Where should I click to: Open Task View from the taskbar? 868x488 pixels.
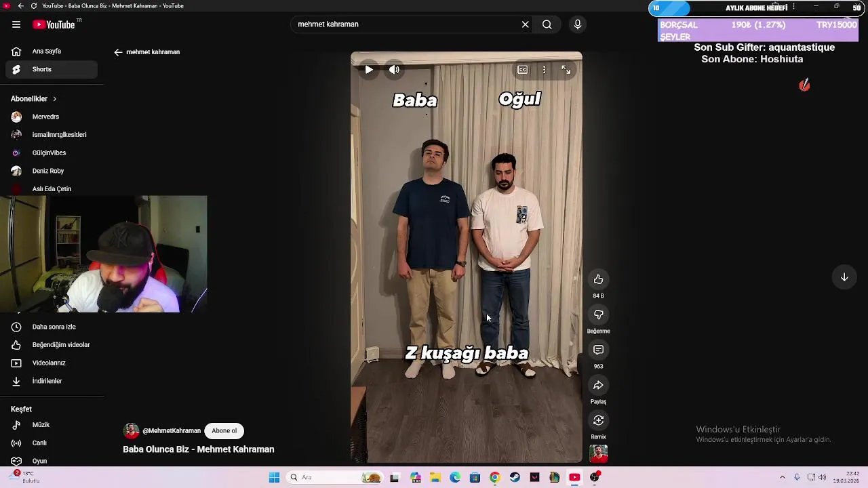395,477
